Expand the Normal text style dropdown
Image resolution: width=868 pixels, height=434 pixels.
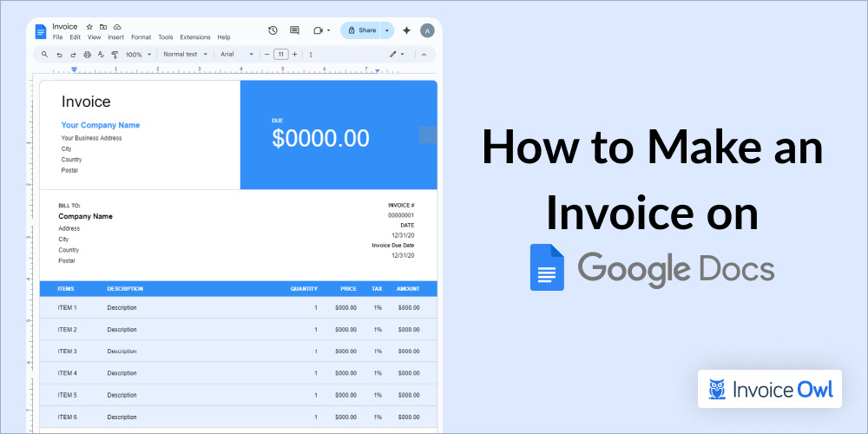tap(185, 54)
